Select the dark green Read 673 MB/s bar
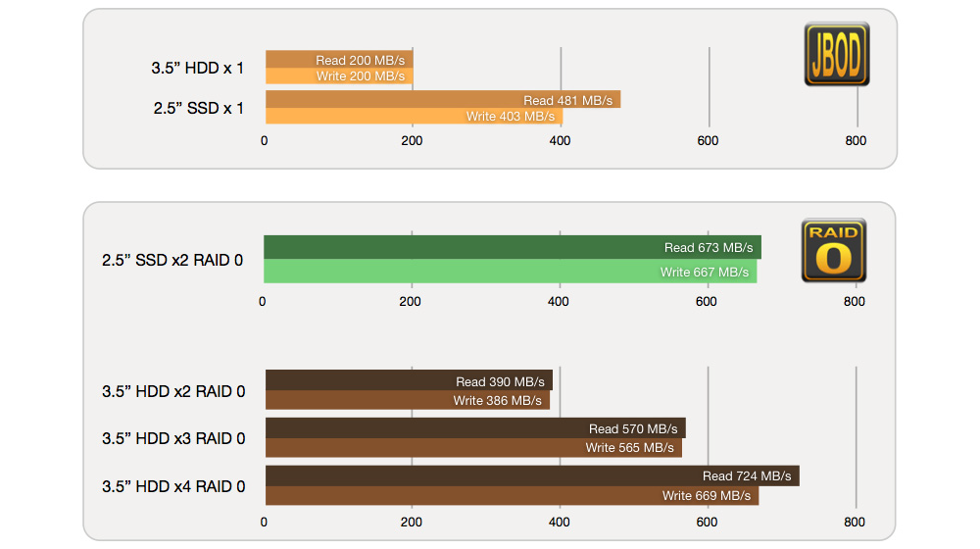Image resolution: width=980 pixels, height=549 pixels. pyautogui.click(x=512, y=247)
